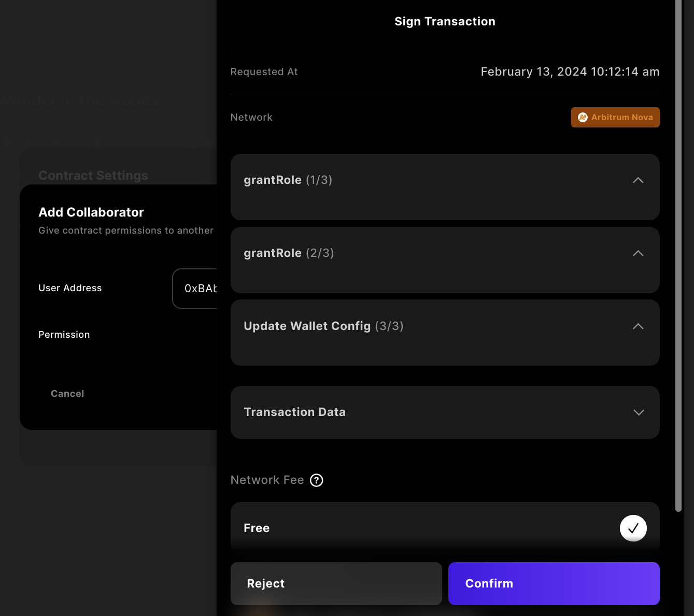Click the downward chevron on Transaction Data
Viewport: 694px width, 616px height.
click(638, 412)
